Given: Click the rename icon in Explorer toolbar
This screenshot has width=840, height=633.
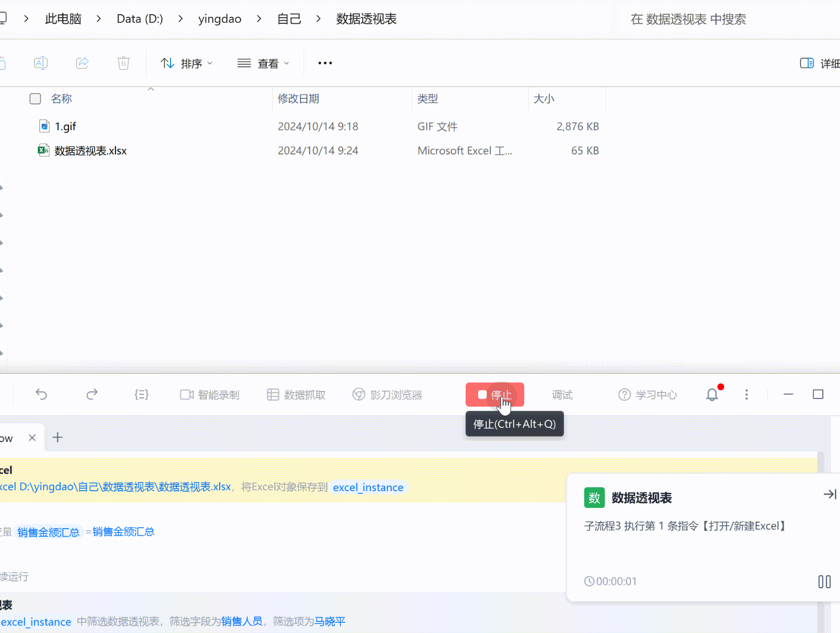Looking at the screenshot, I should [40, 63].
